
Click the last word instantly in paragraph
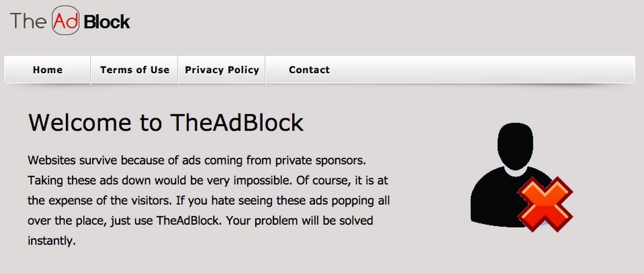[52, 241]
